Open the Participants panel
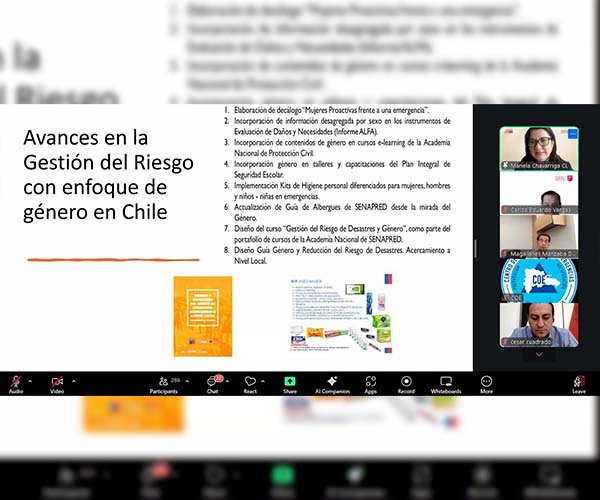 [167, 383]
